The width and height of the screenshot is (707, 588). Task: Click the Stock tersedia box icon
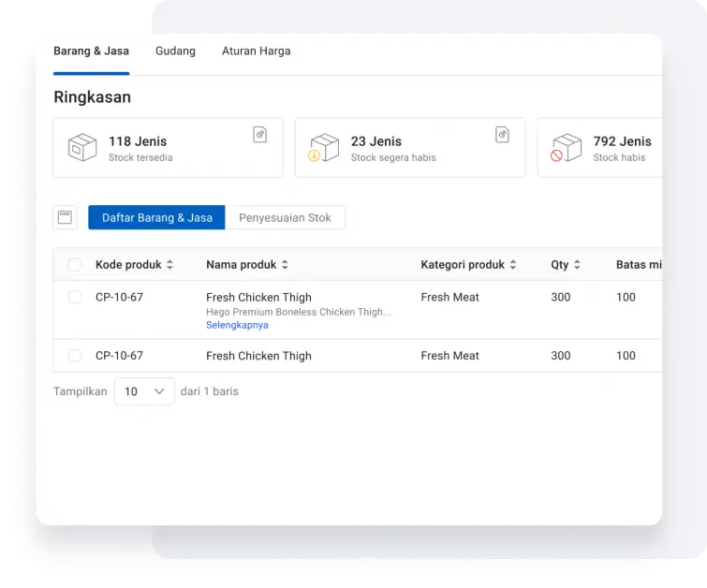(82, 147)
